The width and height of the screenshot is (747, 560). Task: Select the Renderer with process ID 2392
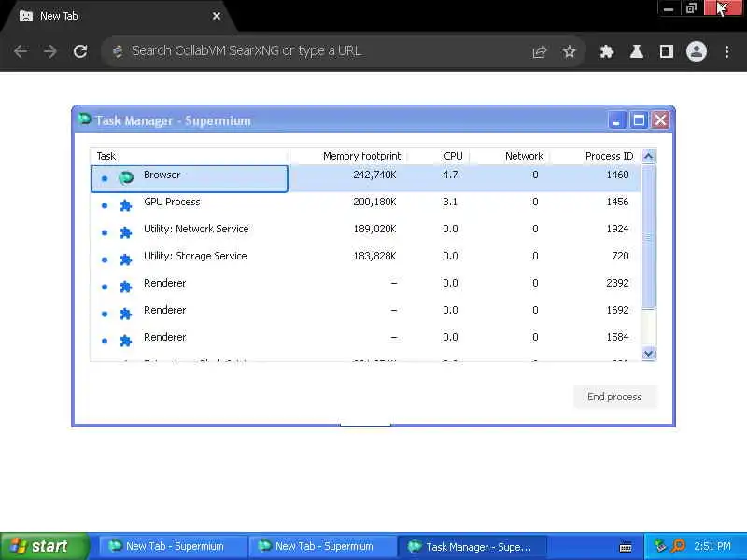point(365,287)
